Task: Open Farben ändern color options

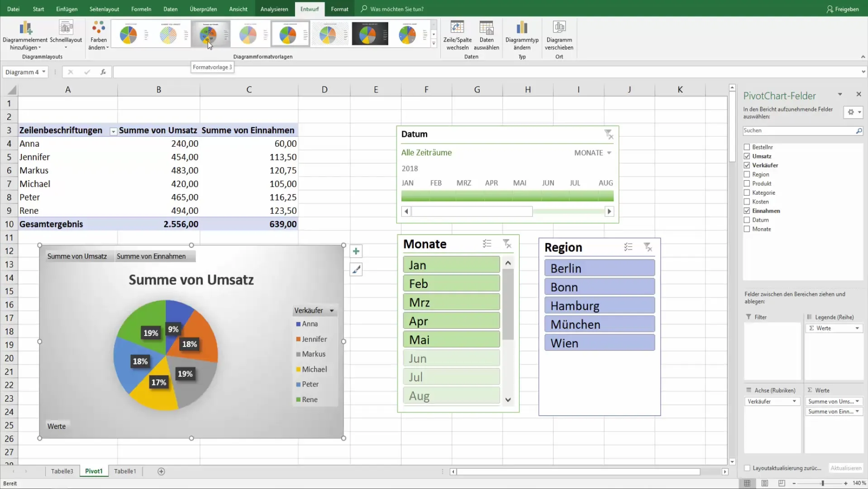Action: (98, 35)
